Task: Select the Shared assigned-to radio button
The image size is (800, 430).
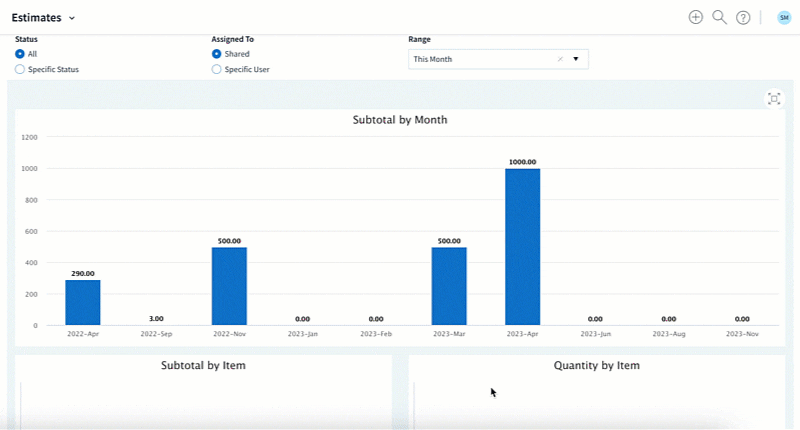Action: coord(216,54)
